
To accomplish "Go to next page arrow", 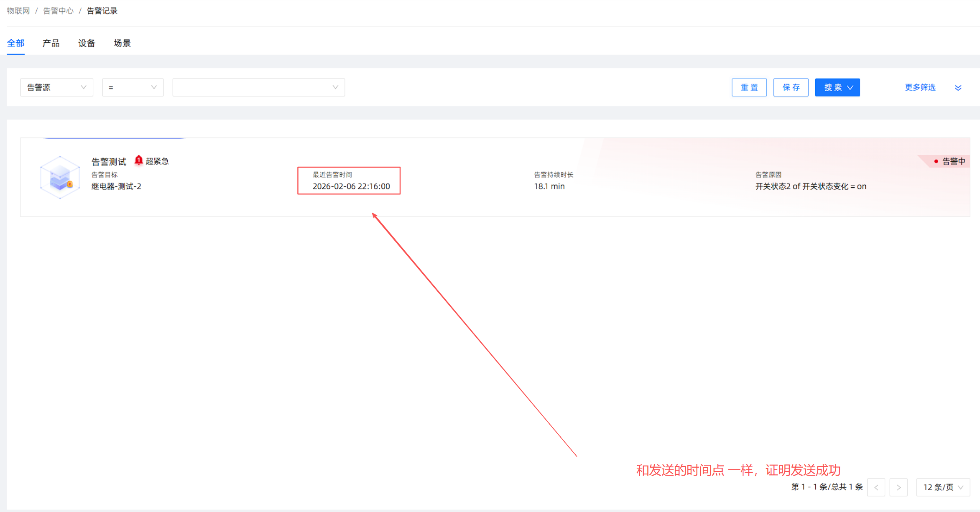I will tap(898, 487).
